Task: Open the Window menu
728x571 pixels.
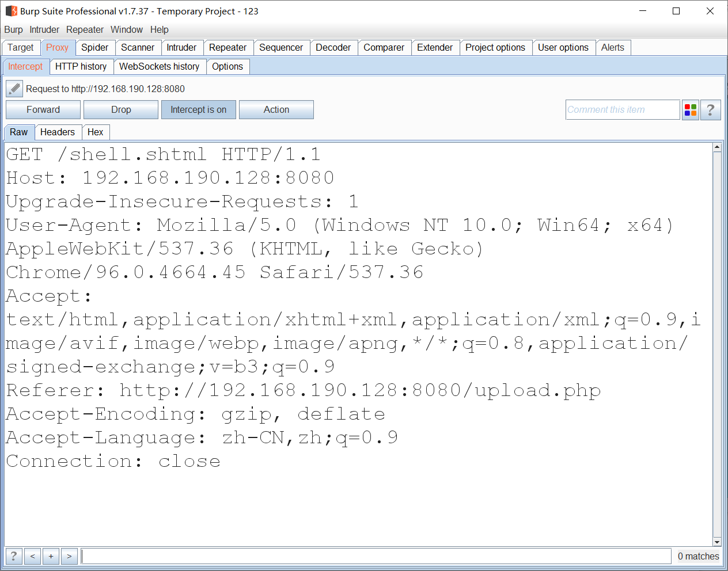Action: (x=127, y=30)
